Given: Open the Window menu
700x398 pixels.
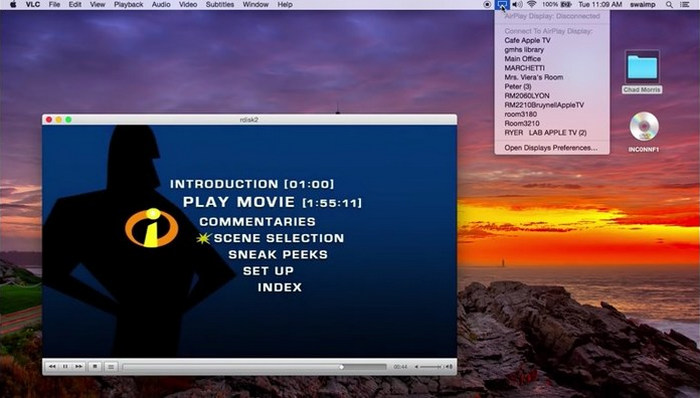Looking at the screenshot, I should pos(255,4).
